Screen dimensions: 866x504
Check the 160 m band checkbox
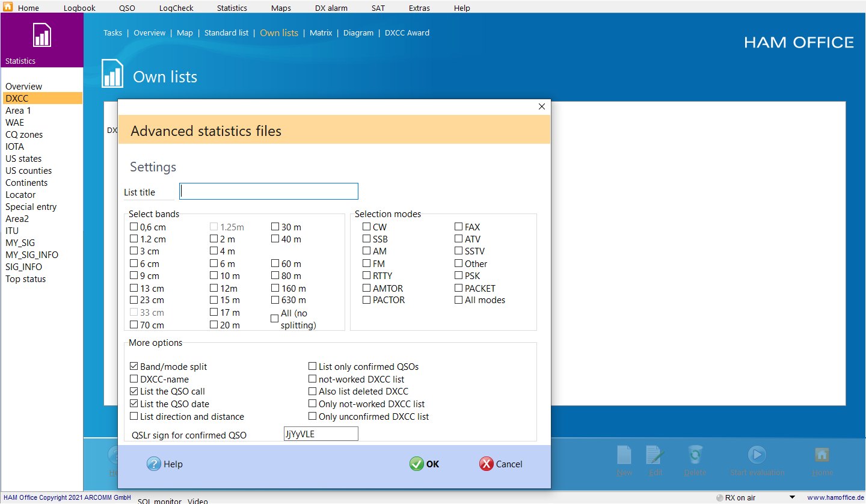275,288
